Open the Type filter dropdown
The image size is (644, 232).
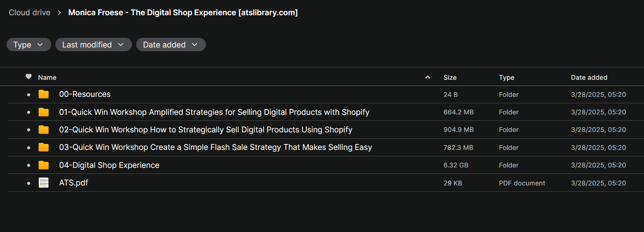pyautogui.click(x=29, y=45)
